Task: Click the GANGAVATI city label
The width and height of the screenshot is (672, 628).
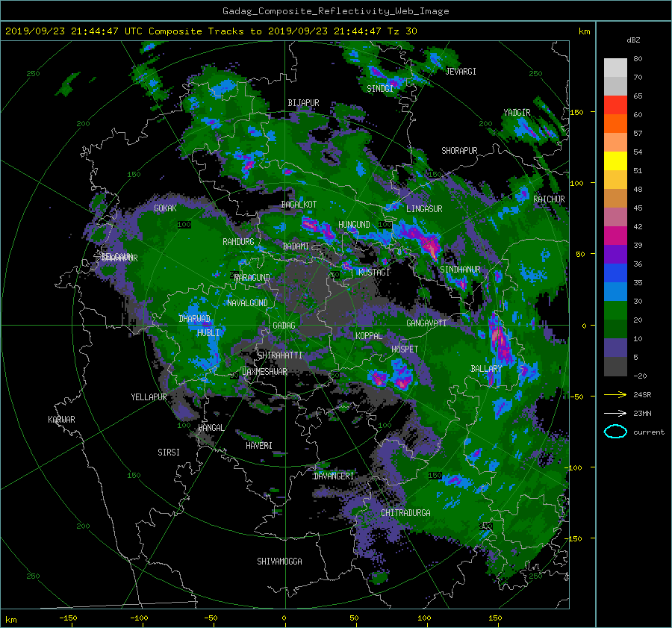Action: [x=426, y=323]
